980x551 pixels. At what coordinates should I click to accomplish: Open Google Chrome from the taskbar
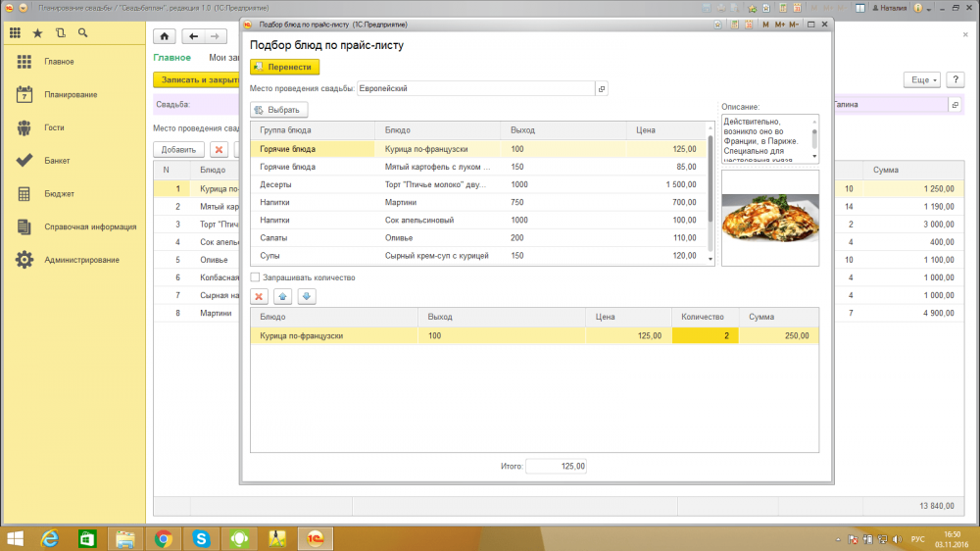(163, 537)
